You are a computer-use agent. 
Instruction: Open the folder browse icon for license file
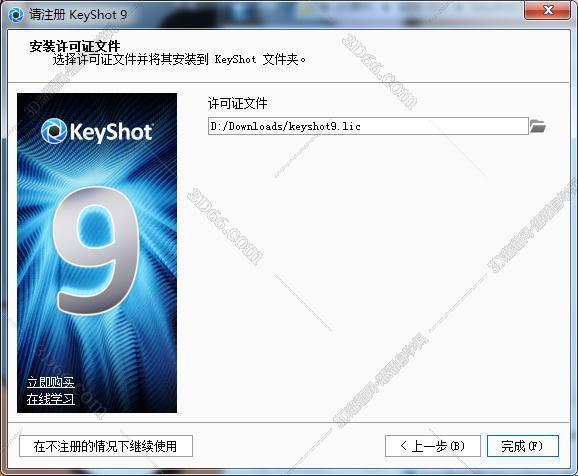[x=538, y=126]
